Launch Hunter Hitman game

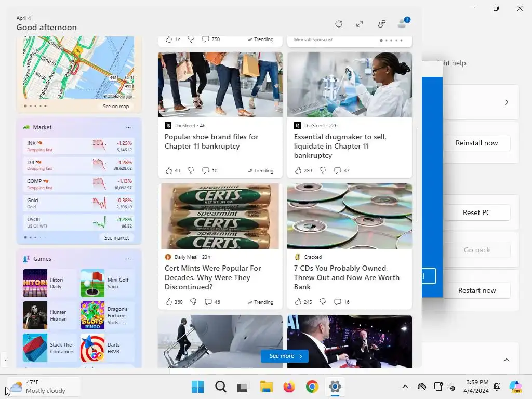(x=49, y=315)
